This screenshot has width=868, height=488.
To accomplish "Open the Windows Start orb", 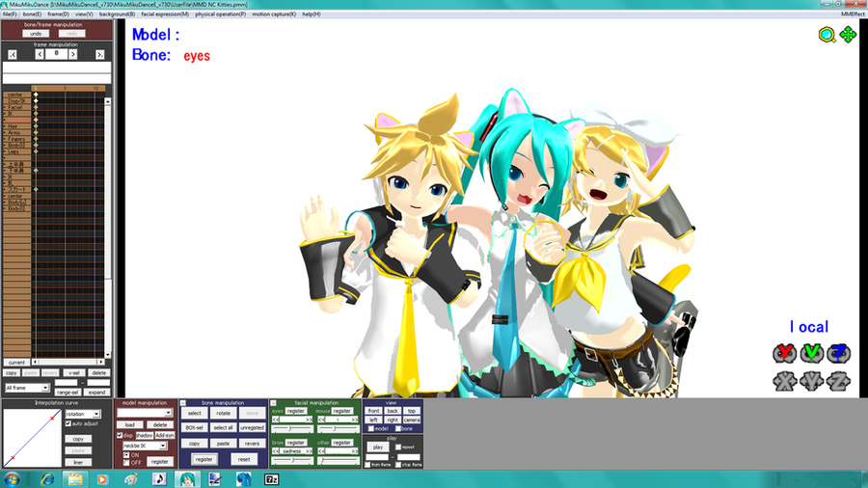I will (12, 479).
